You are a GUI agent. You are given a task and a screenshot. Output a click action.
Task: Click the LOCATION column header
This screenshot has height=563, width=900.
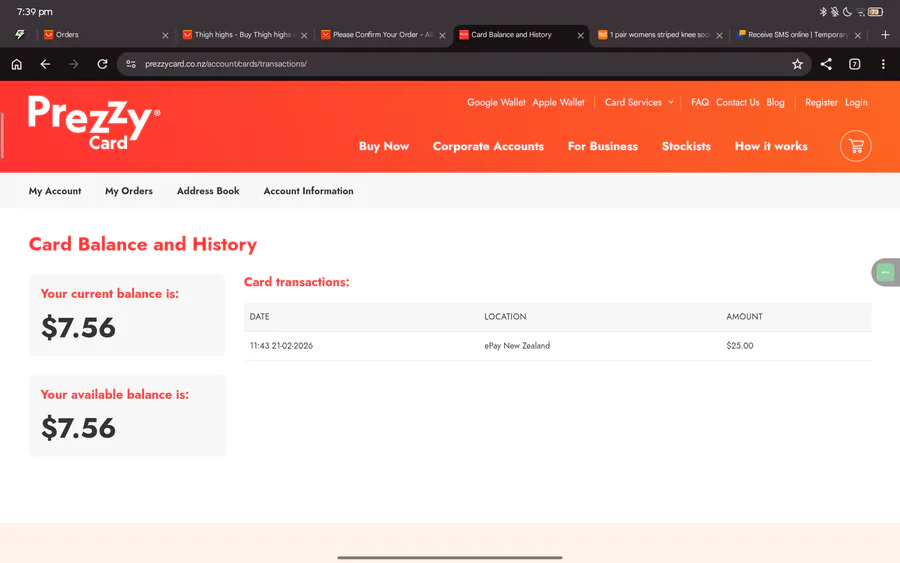tap(505, 317)
